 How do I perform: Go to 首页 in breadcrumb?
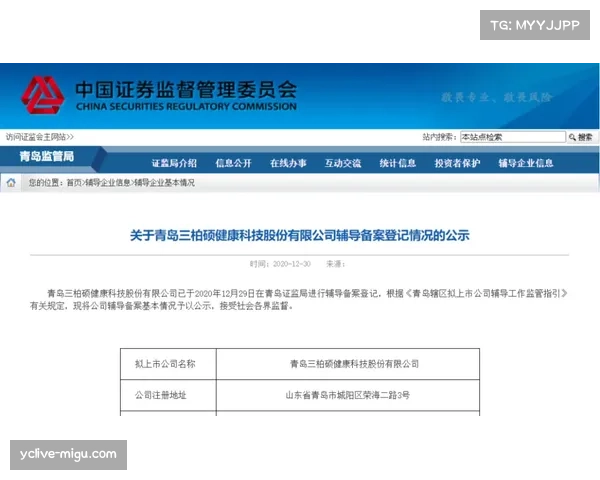pos(74,183)
